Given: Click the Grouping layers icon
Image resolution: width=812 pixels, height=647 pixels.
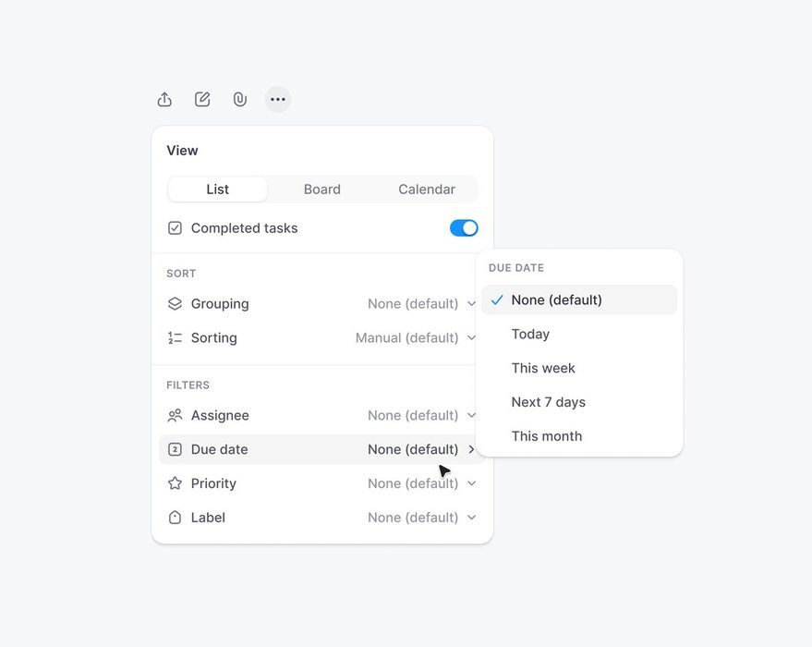Looking at the screenshot, I should click(175, 303).
